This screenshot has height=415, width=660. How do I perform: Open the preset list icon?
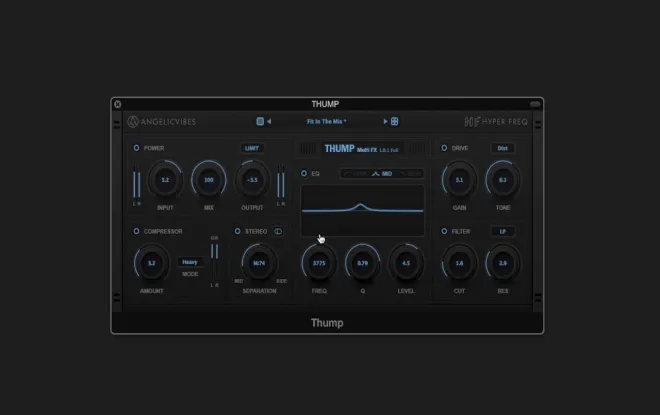click(x=260, y=121)
